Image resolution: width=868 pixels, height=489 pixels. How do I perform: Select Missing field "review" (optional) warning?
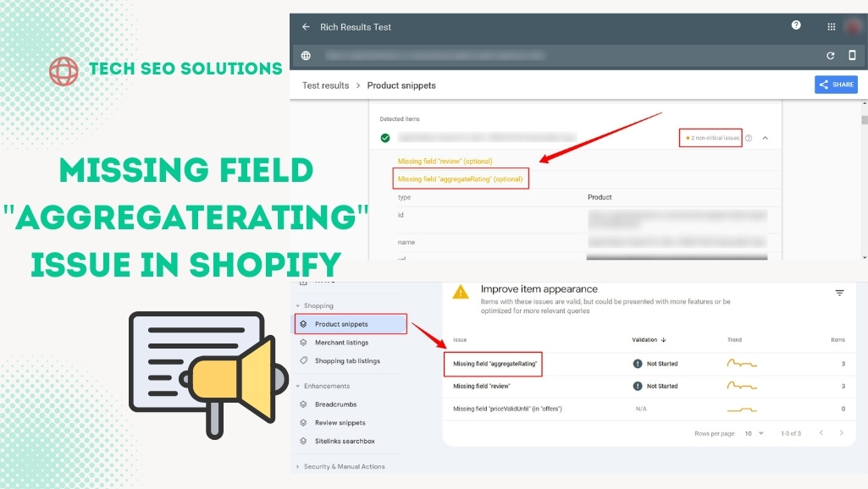445,161
